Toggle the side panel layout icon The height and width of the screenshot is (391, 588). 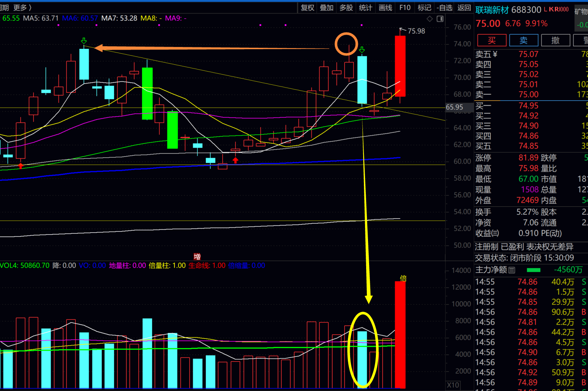point(440,19)
